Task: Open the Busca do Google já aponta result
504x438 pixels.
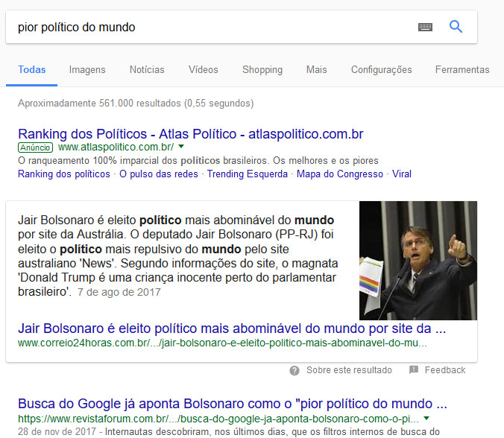Action: pos(232,404)
